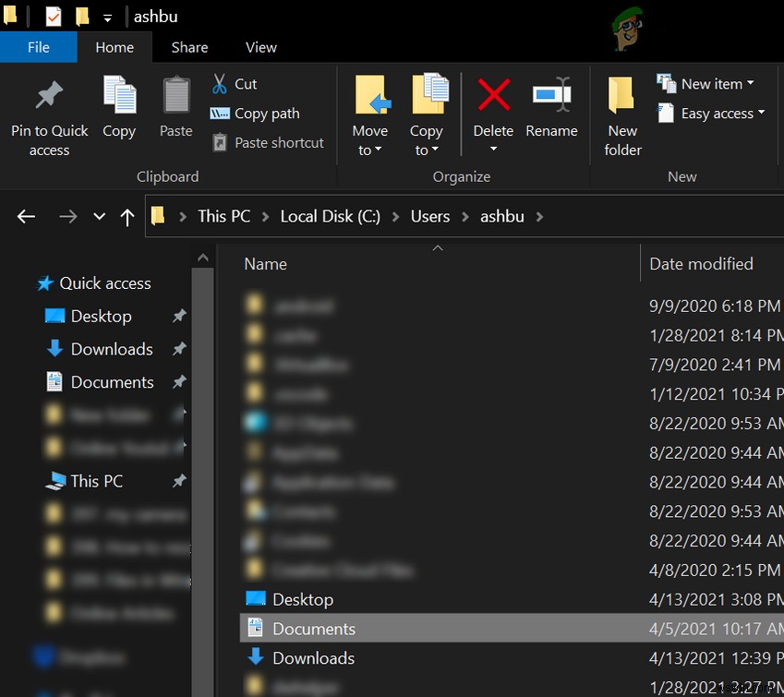Open the Delete button dropdown arrow
The width and height of the screenshot is (784, 697).
[493, 148]
